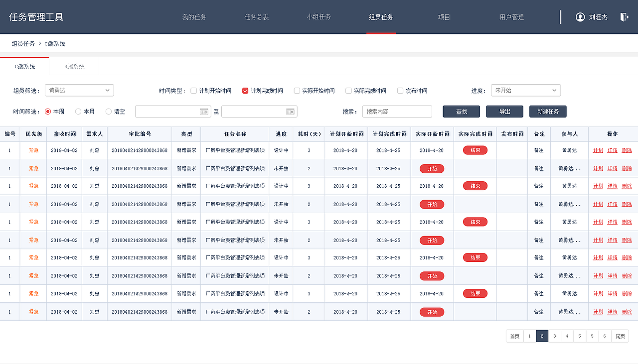Expand the 进度 dropdown showing 未开始

pyautogui.click(x=525, y=90)
